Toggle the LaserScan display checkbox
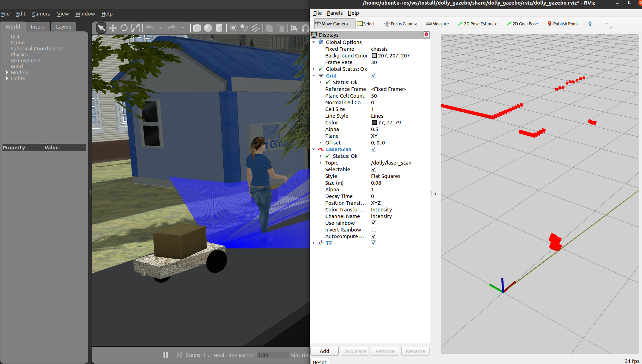642x364 pixels. [374, 149]
